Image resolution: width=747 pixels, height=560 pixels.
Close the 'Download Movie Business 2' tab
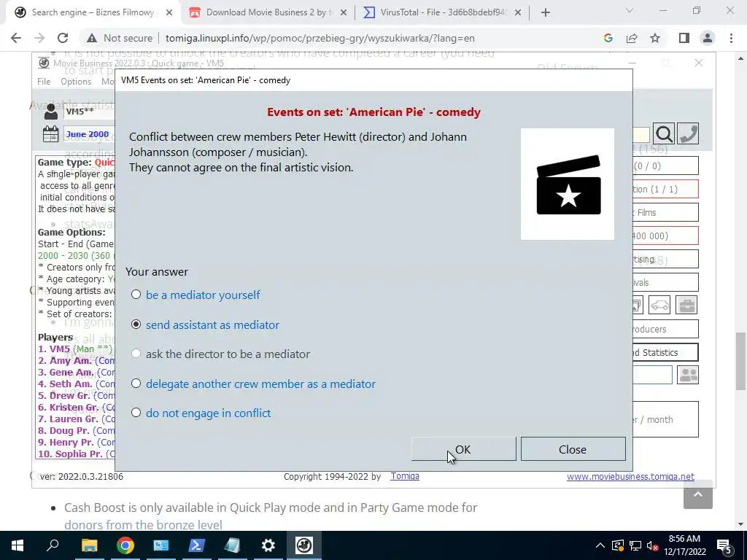pos(344,13)
